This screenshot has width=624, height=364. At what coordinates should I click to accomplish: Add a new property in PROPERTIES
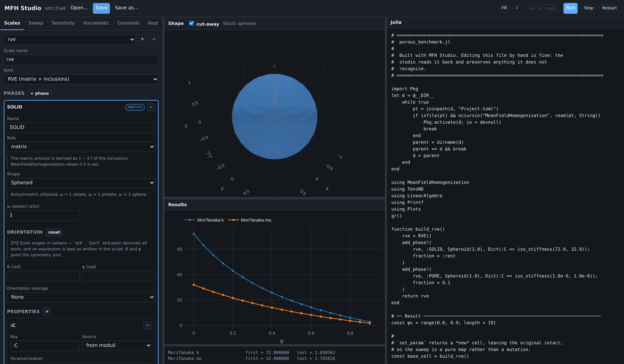click(x=47, y=311)
